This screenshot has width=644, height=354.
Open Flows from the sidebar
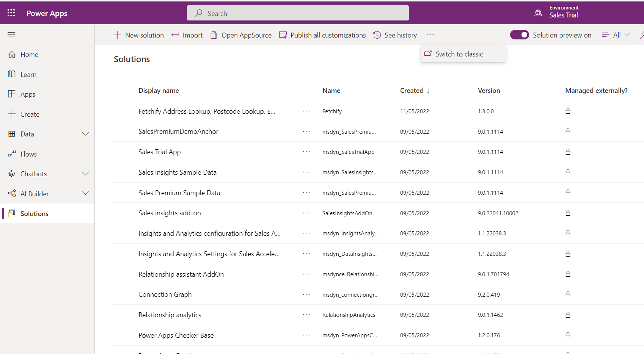(x=28, y=154)
